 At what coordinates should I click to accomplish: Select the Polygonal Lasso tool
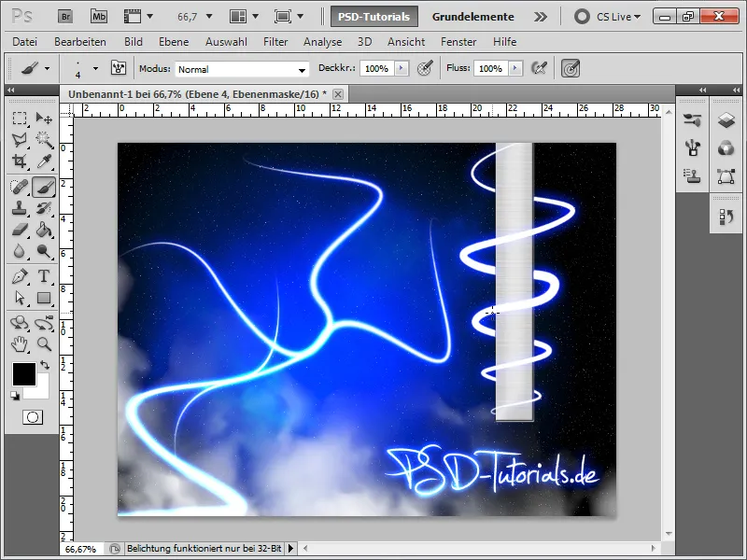pos(20,139)
